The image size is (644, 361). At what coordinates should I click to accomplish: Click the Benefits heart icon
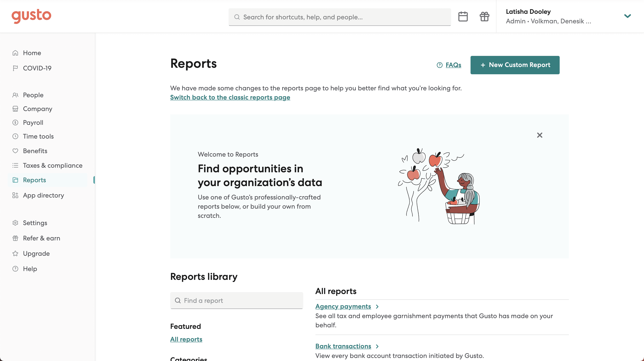click(15, 151)
